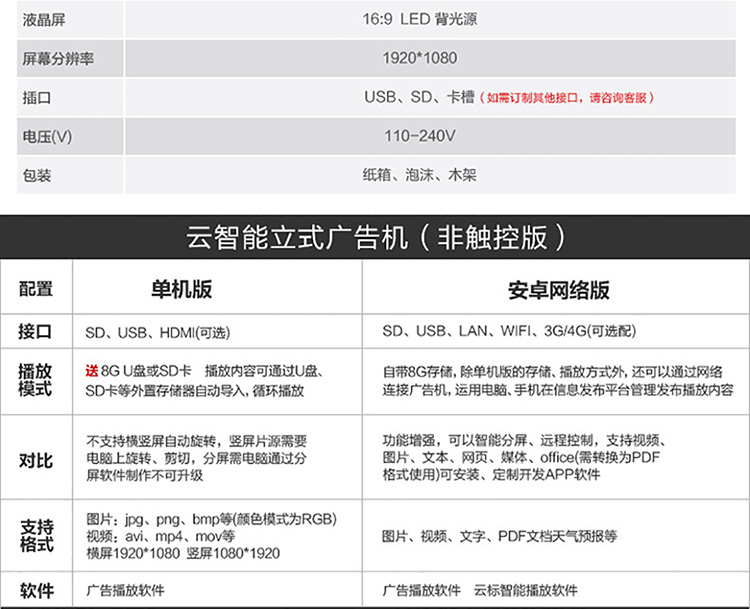Click 'SD卡等外置存储器自动导入，循环播放' line
The width and height of the screenshot is (750, 609).
pos(195,391)
